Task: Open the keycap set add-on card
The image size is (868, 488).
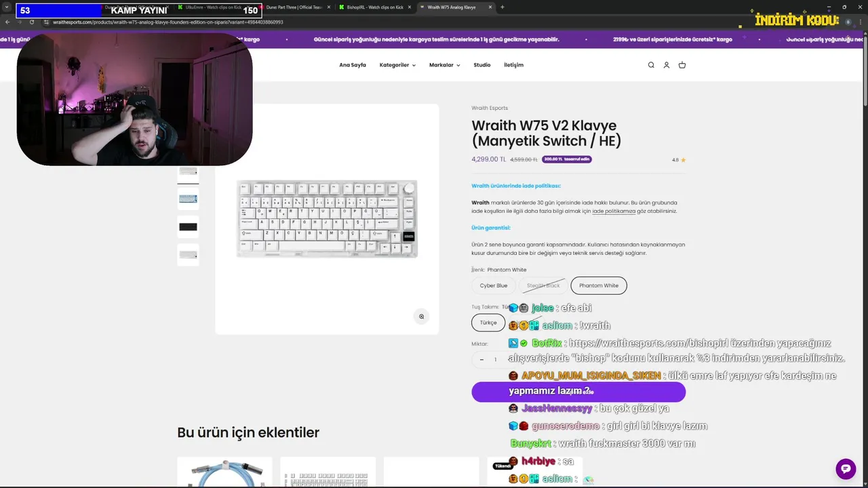Action: point(328,472)
